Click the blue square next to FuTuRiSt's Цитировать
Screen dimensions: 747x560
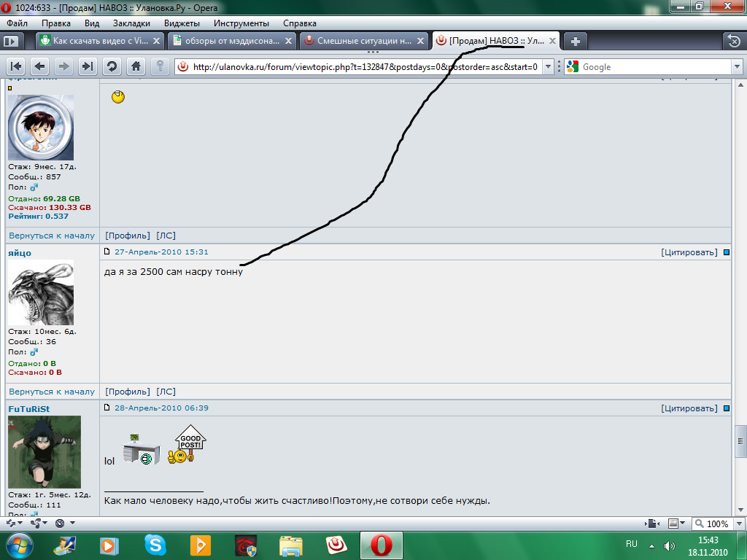[x=727, y=408]
